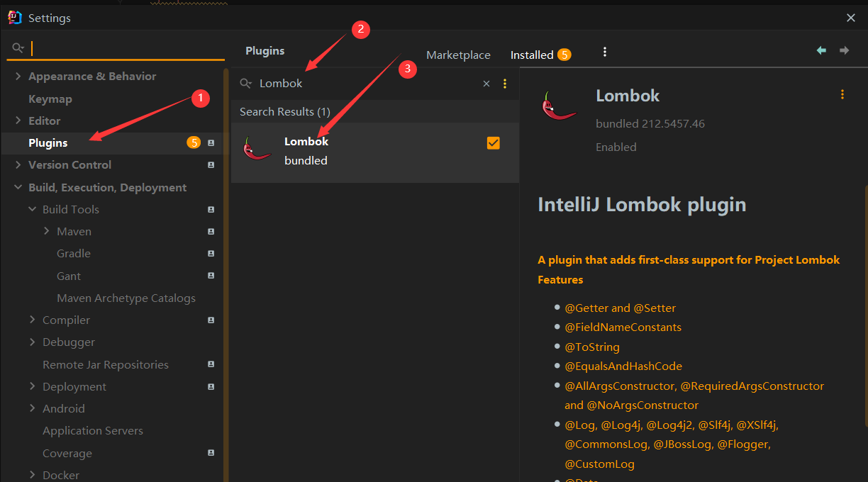Viewport: 868px width, 482px height.
Task: Switch to the Marketplace tab
Action: click(458, 55)
